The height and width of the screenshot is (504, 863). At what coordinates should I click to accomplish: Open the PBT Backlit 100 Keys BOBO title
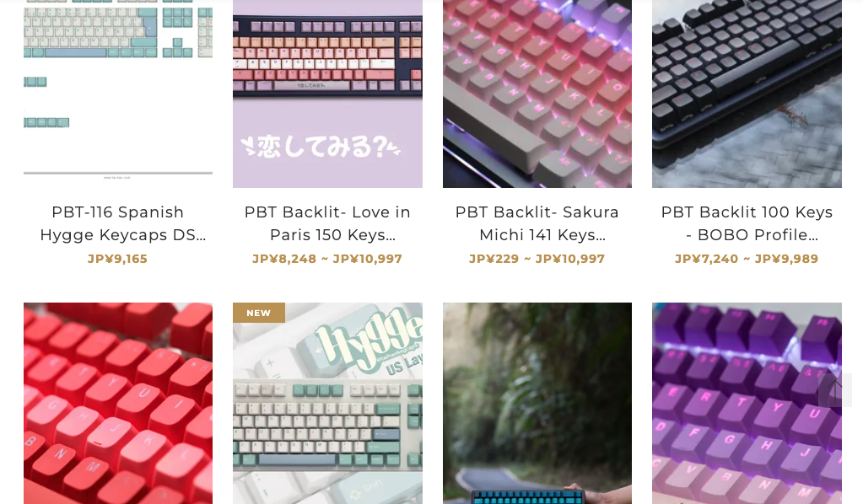[747, 223]
